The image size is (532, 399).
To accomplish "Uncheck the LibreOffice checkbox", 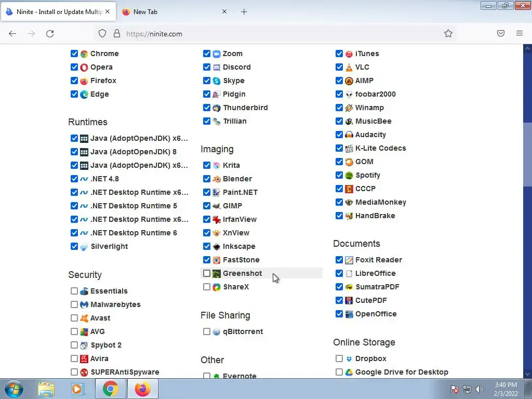I will point(339,273).
